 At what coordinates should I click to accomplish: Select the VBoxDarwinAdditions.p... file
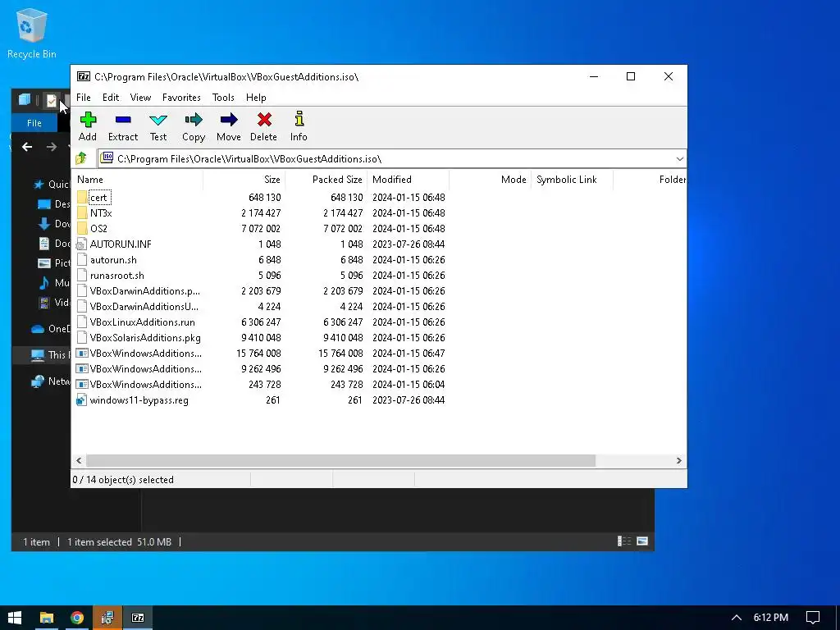click(144, 291)
